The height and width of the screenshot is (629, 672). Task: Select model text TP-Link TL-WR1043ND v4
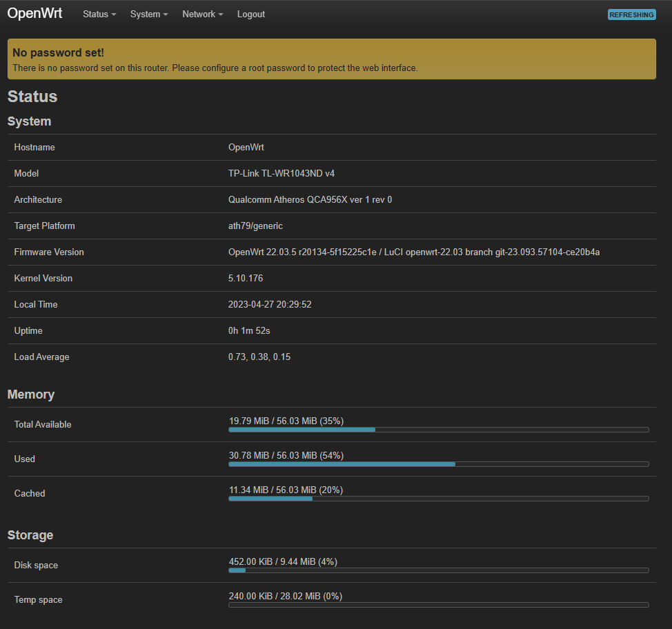[281, 174]
